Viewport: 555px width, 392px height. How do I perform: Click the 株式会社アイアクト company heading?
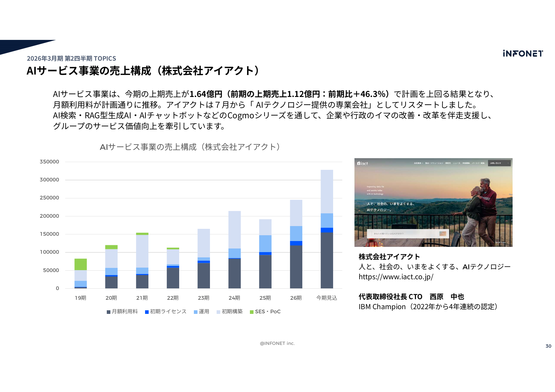[x=389, y=257]
